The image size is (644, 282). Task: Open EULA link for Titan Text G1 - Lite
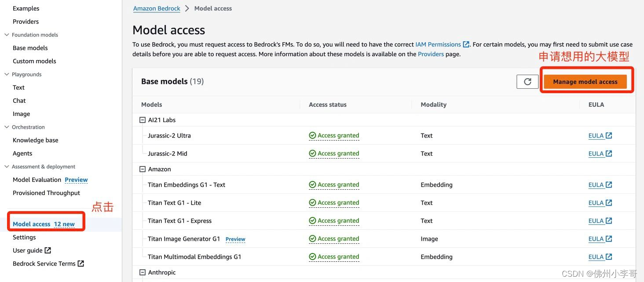[x=596, y=202]
